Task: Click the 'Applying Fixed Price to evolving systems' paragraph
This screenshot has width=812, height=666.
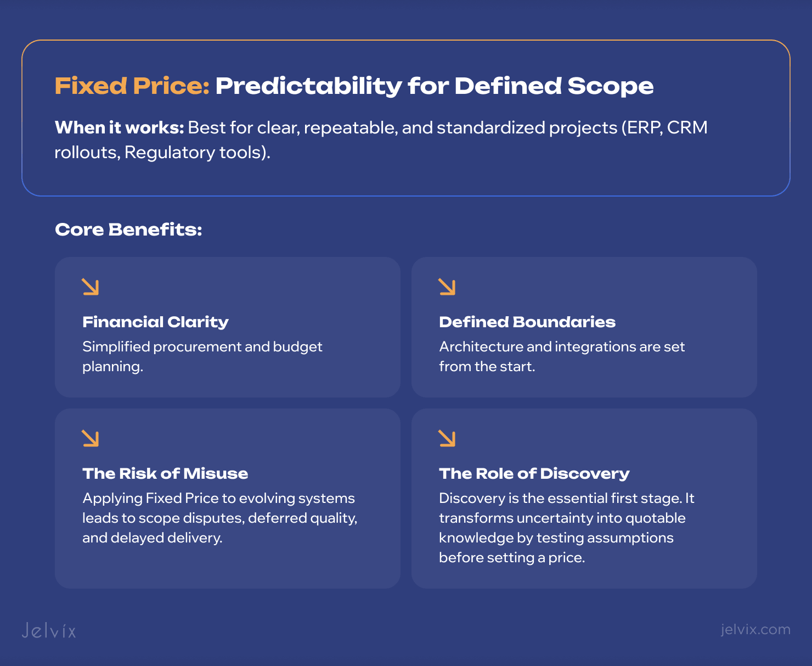Action: point(219,518)
